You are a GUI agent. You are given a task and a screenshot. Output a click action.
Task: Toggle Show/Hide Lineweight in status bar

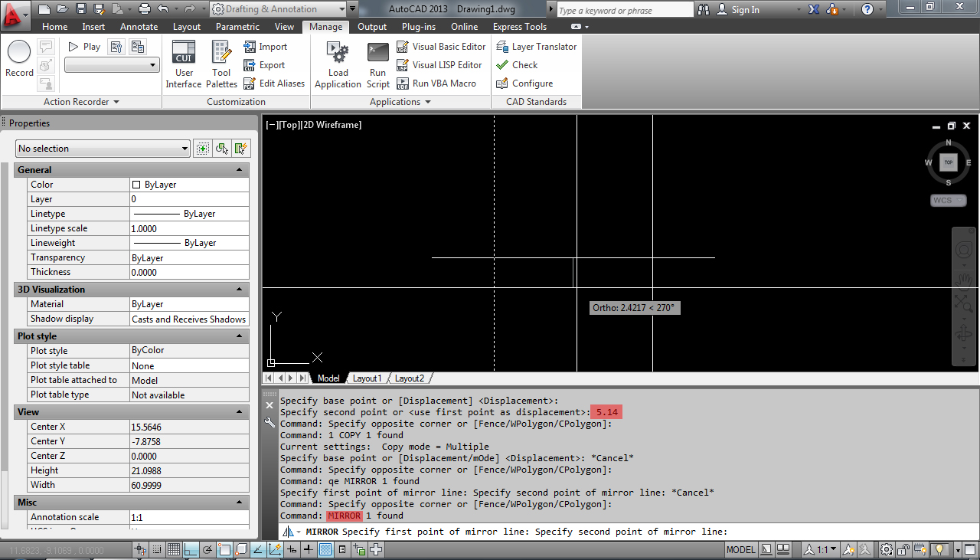[x=309, y=549]
